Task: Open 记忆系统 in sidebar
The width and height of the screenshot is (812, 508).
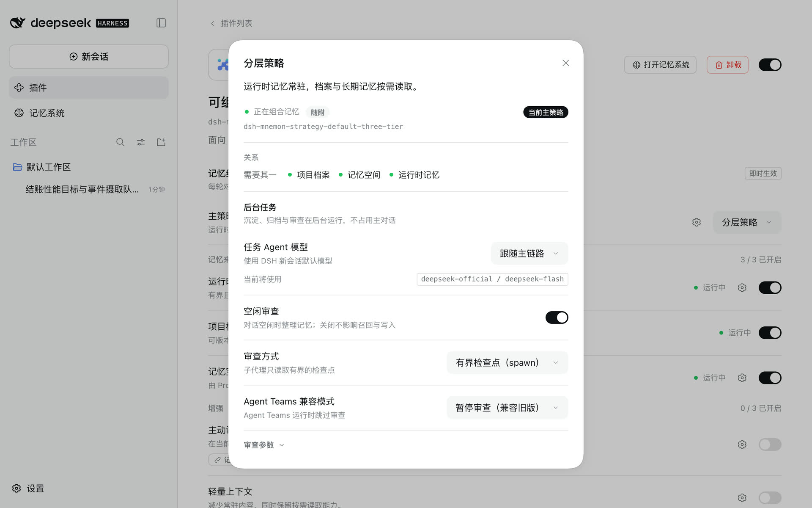Action: click(x=89, y=113)
